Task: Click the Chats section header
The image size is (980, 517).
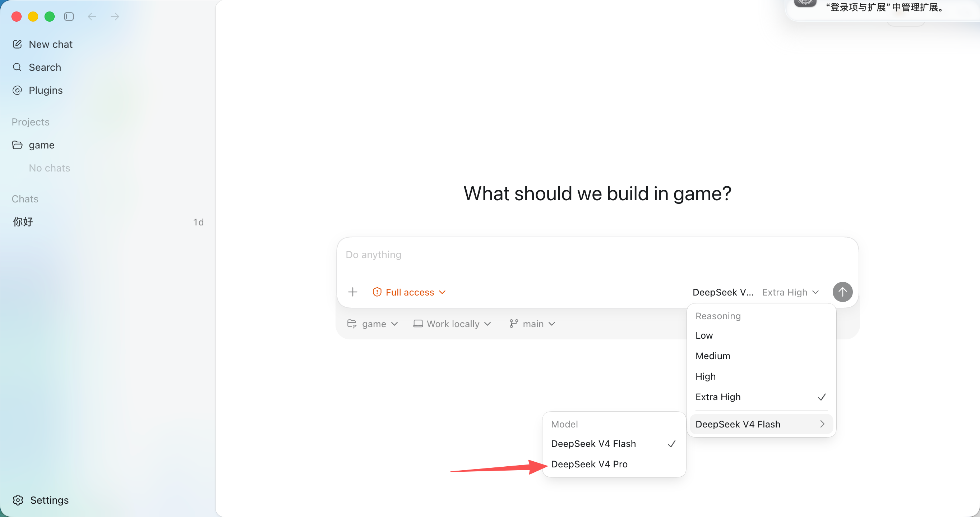Action: point(25,199)
